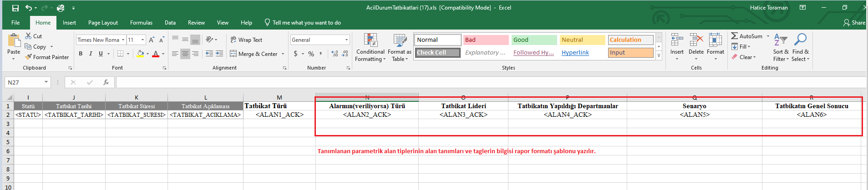Toggle Align Left horizontal alignment
868x190 pixels.
point(175,54)
